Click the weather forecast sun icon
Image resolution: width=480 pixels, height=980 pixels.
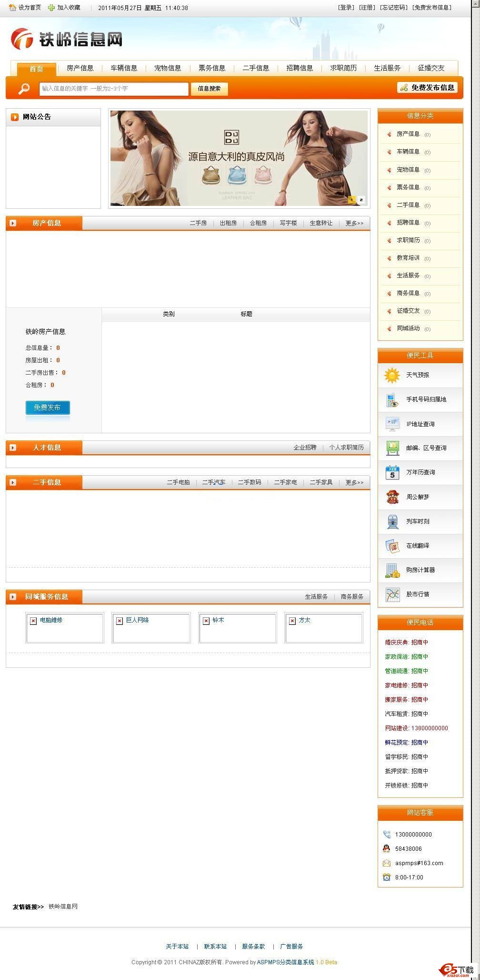point(392,375)
